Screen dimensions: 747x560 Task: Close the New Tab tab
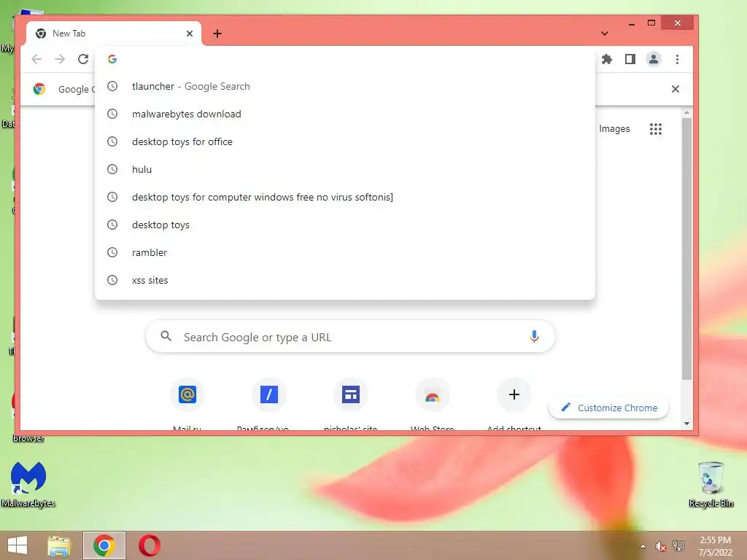(190, 34)
